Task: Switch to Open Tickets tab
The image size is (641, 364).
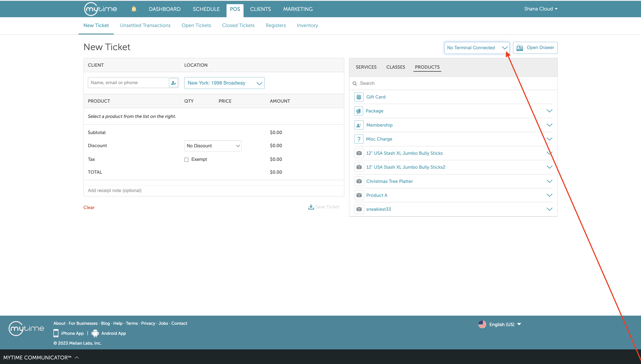Action: (x=196, y=26)
